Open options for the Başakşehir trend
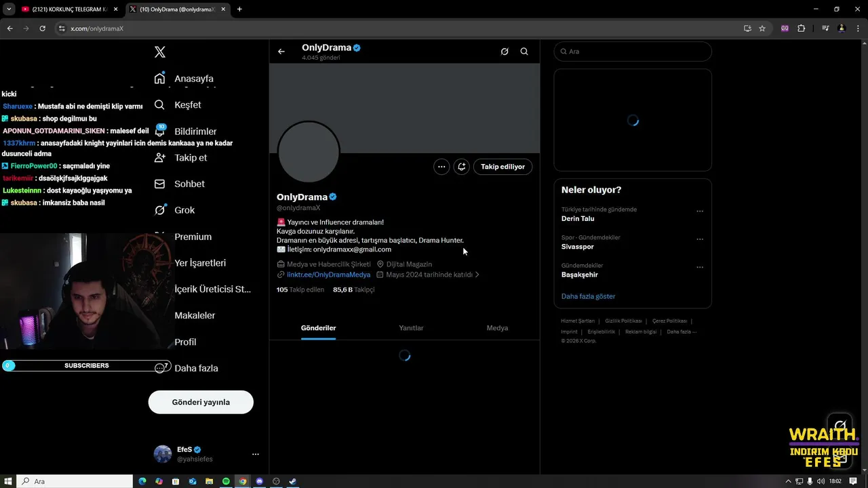The height and width of the screenshot is (488, 868). click(700, 267)
